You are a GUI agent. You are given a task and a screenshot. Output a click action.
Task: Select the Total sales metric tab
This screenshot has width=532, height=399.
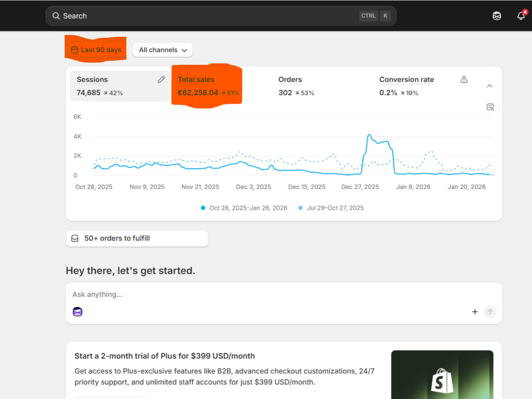(x=206, y=86)
